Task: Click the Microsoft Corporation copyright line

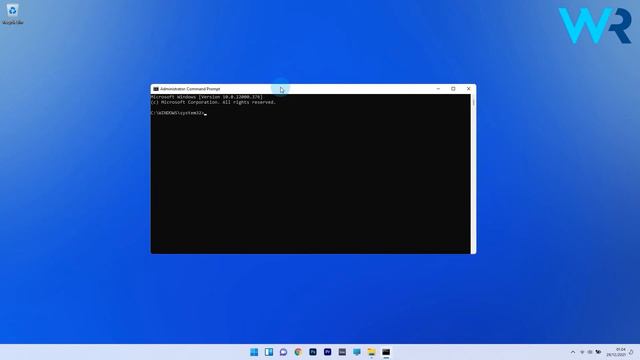Action: (x=213, y=102)
